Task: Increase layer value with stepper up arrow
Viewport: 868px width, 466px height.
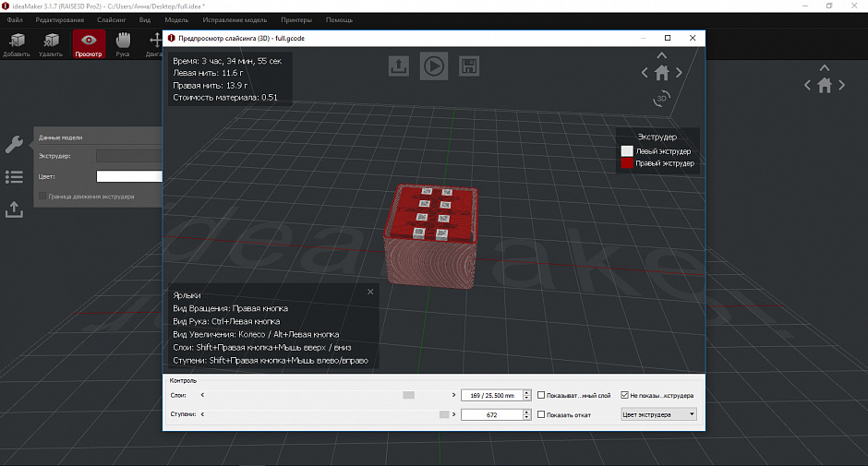Action: (x=526, y=392)
